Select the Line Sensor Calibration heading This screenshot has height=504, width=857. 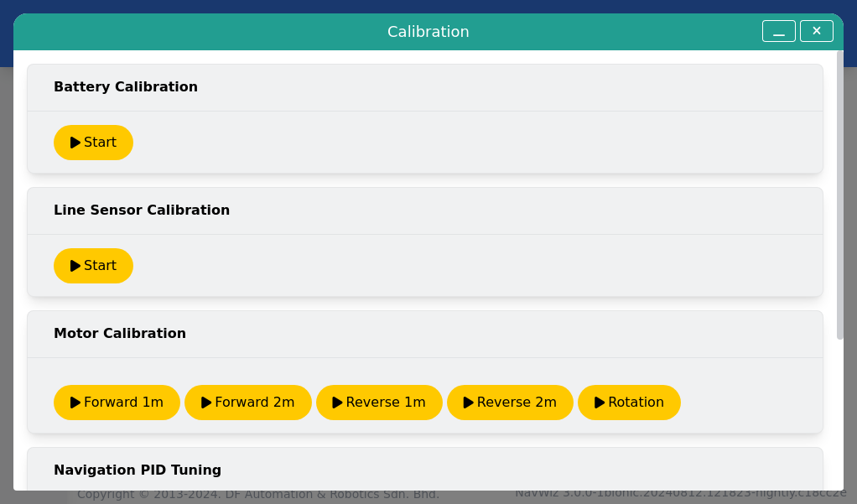tap(142, 210)
